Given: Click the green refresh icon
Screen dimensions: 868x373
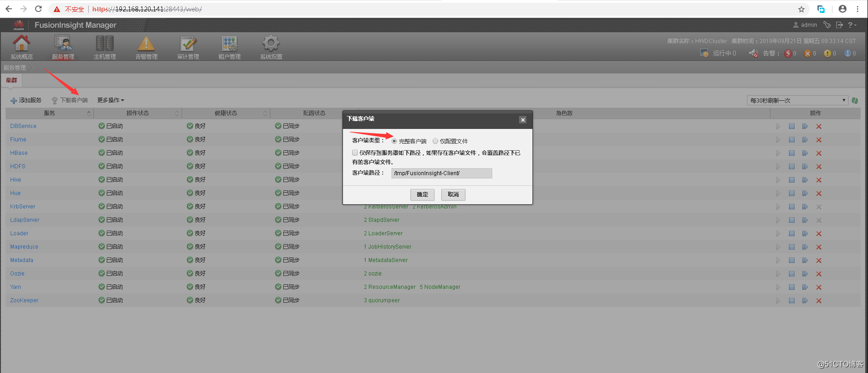Looking at the screenshot, I should point(855,100).
